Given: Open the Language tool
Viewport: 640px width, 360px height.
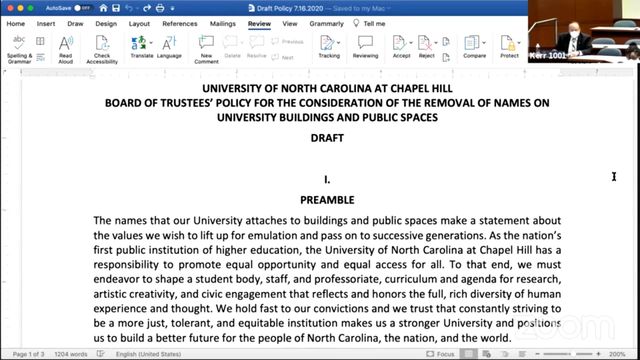Looking at the screenshot, I should click(x=169, y=47).
